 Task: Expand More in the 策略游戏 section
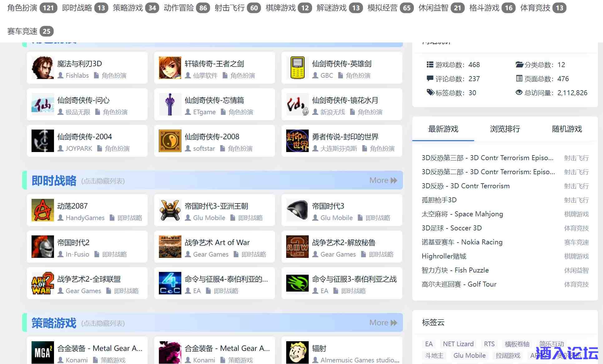pyautogui.click(x=383, y=323)
